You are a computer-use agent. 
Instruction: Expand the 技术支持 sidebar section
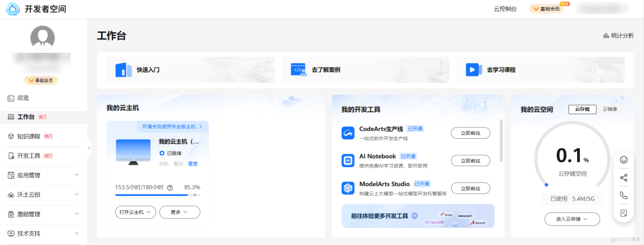click(76, 234)
